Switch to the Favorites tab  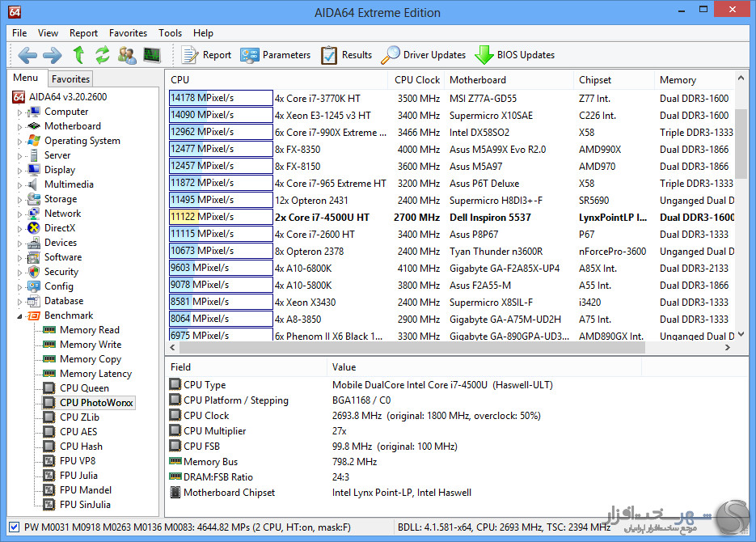coord(70,78)
